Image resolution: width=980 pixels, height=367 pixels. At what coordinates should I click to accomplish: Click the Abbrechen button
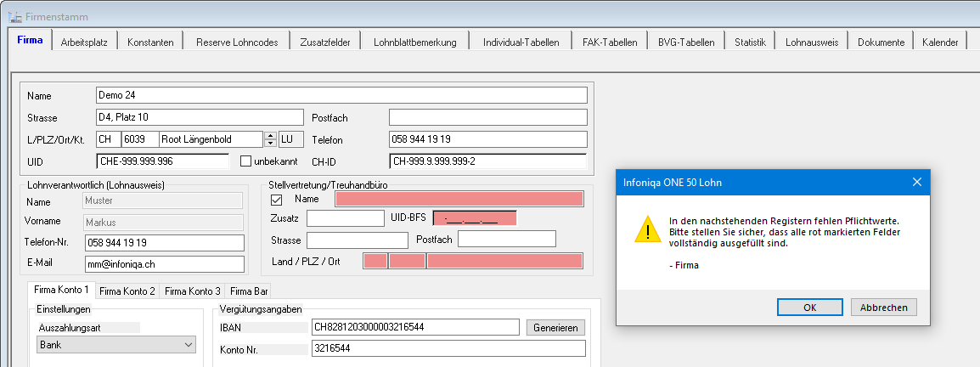(884, 308)
